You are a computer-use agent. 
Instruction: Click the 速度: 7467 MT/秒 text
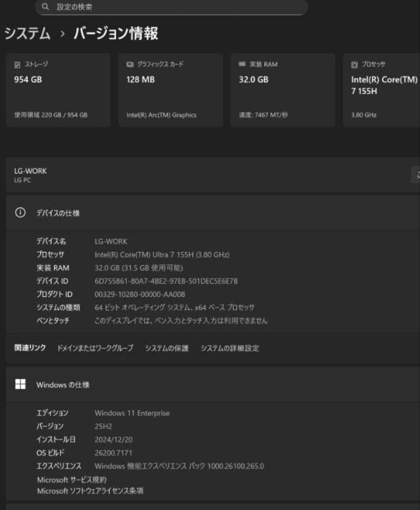[x=263, y=115]
